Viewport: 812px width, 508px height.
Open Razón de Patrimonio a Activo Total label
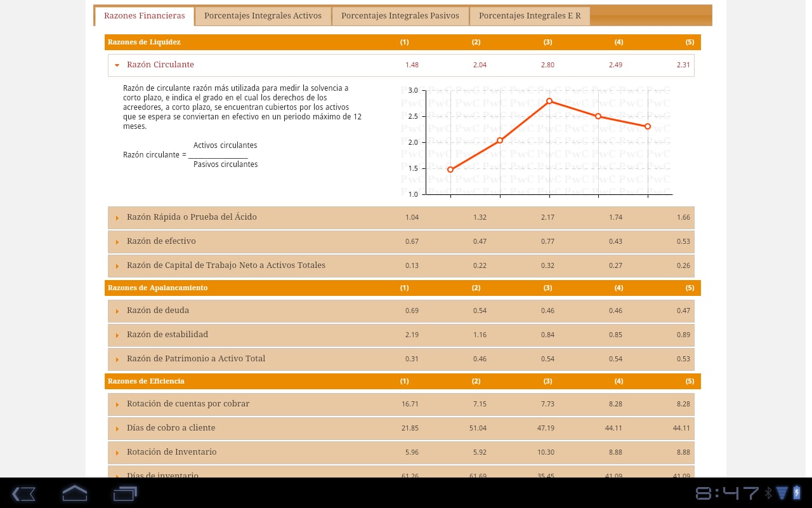[x=196, y=359]
